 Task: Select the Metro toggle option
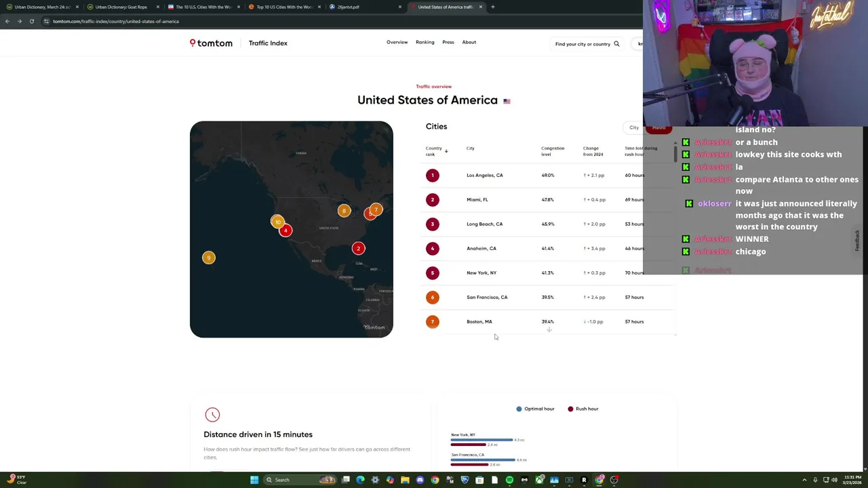658,127
